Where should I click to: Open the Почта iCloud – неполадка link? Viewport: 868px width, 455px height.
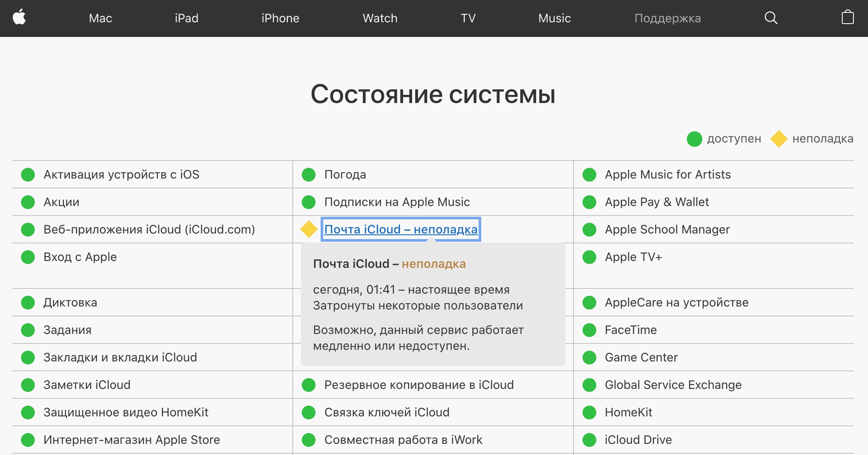coord(401,229)
